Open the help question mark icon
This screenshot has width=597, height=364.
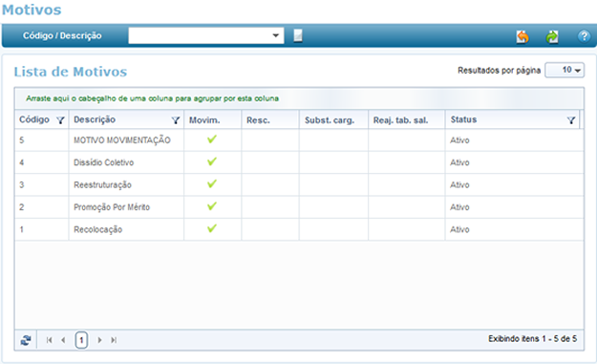[x=584, y=36]
